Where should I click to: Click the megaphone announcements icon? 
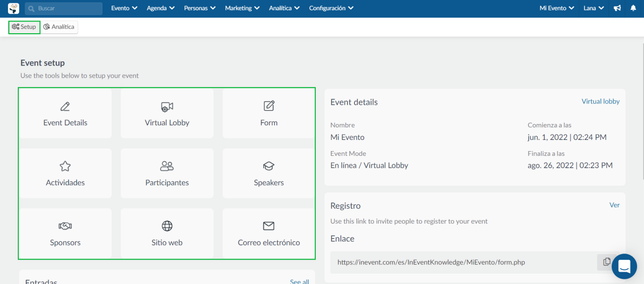click(x=617, y=8)
